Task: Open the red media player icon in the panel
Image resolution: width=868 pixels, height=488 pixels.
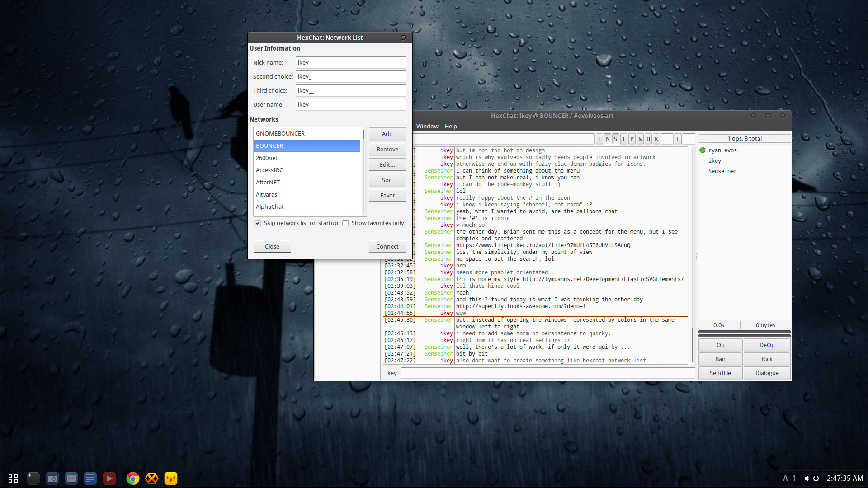Action: (109, 478)
